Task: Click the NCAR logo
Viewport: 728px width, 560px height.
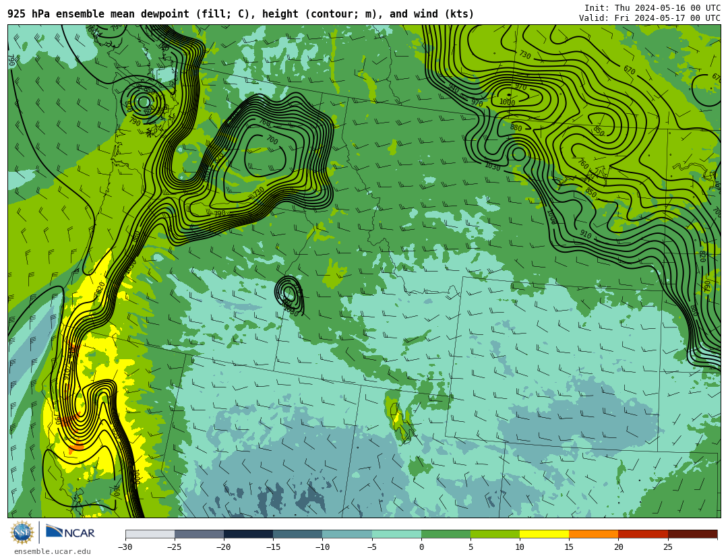Action: 70,532
